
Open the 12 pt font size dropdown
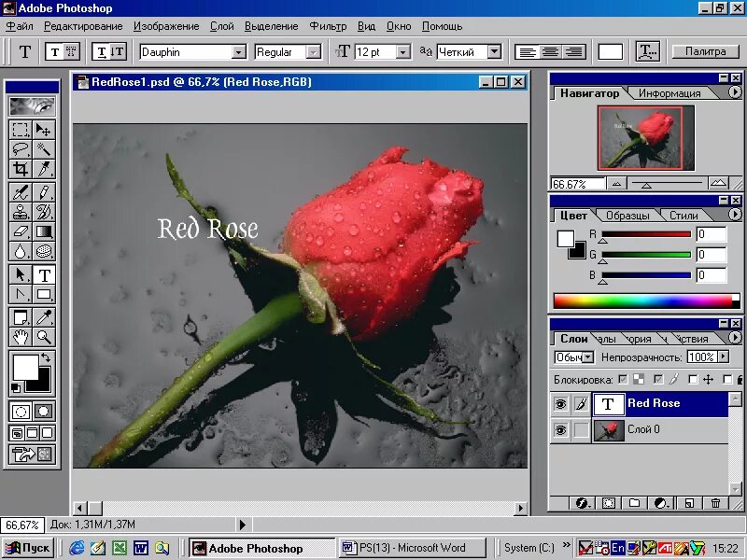(x=403, y=52)
